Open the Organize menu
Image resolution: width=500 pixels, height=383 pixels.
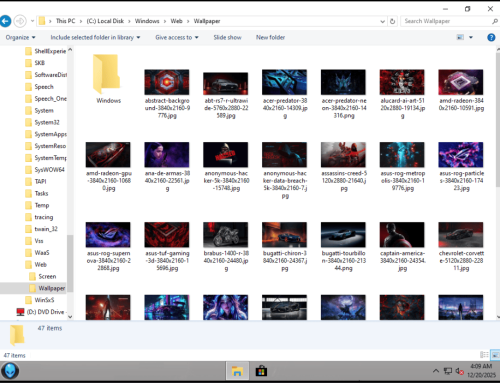click(x=20, y=37)
